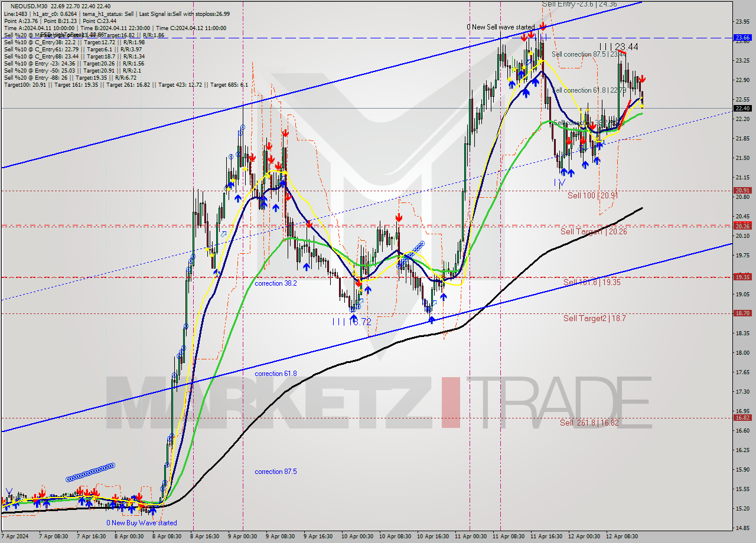Image resolution: width=756 pixels, height=543 pixels.
Task: Click the 'I I | 23.44' wave label
Action: tap(618, 47)
